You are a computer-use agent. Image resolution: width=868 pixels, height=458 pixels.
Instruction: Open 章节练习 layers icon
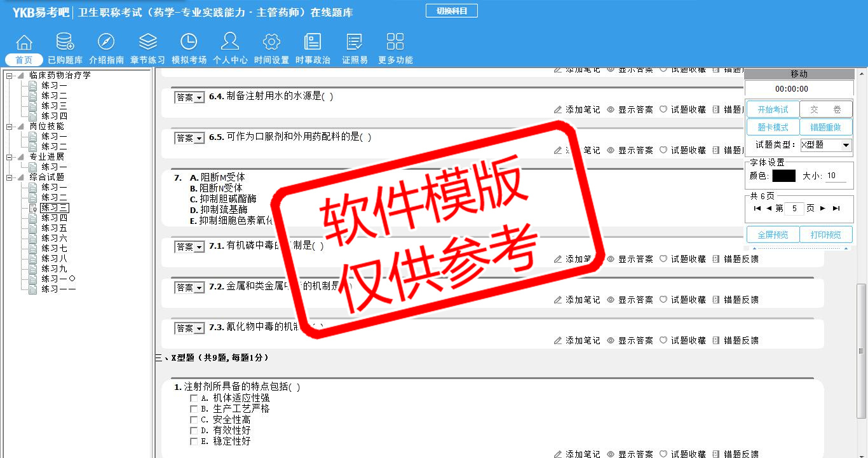(147, 43)
